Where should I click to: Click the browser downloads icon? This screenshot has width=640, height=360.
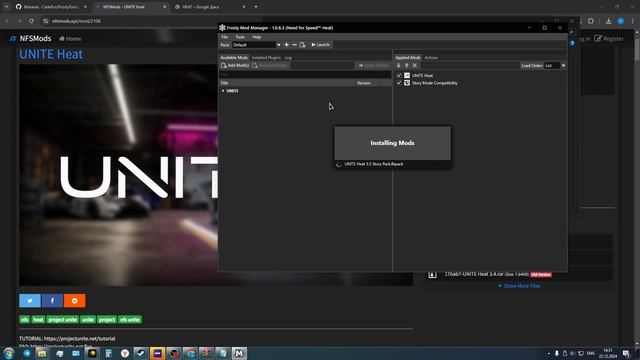608,21
